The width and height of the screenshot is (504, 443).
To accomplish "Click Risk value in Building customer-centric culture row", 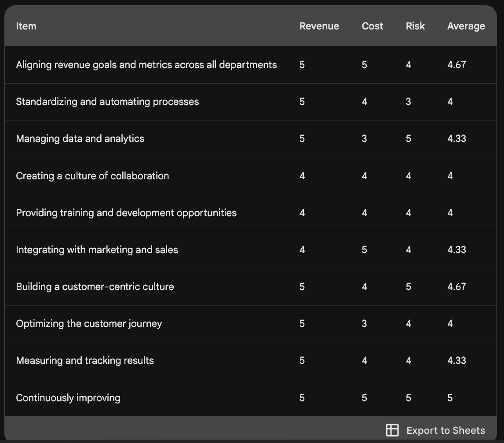I will click(409, 287).
